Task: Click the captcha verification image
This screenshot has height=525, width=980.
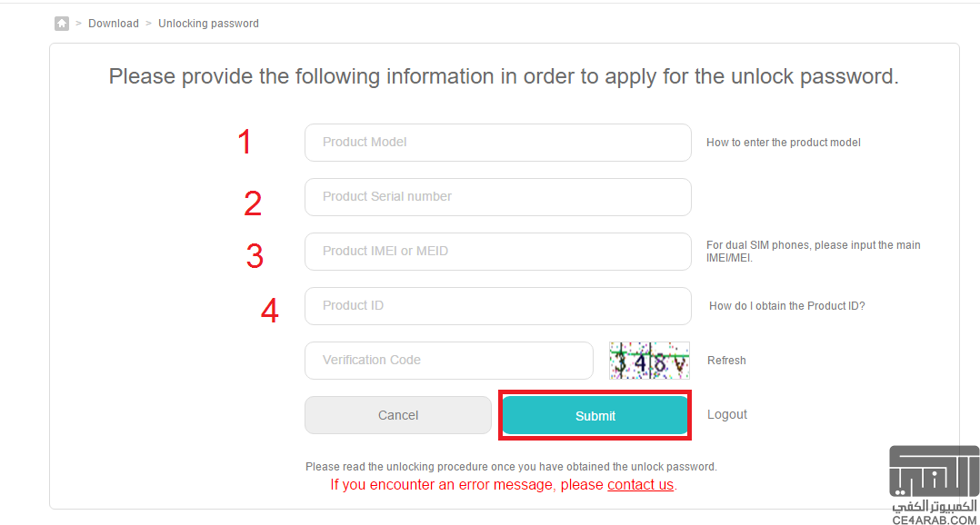Action: pos(649,361)
